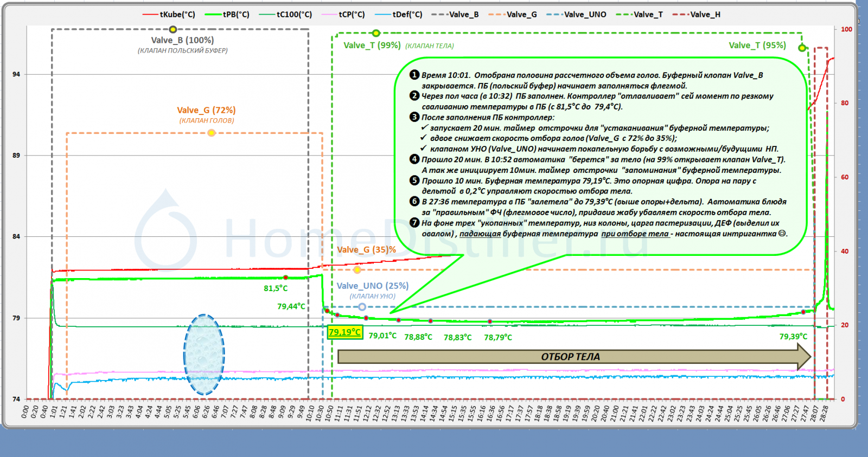Select the 81,5°C temperature label
The image size is (868, 457).
tap(276, 288)
